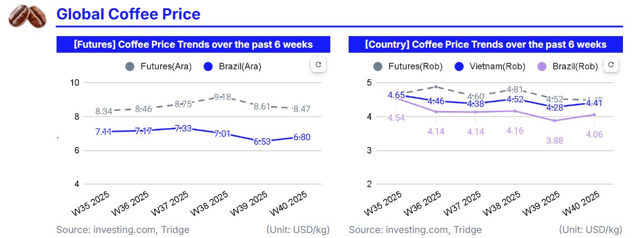This screenshot has width=644, height=238.
Task: Click the coffee beans logo icon
Action: (27, 16)
